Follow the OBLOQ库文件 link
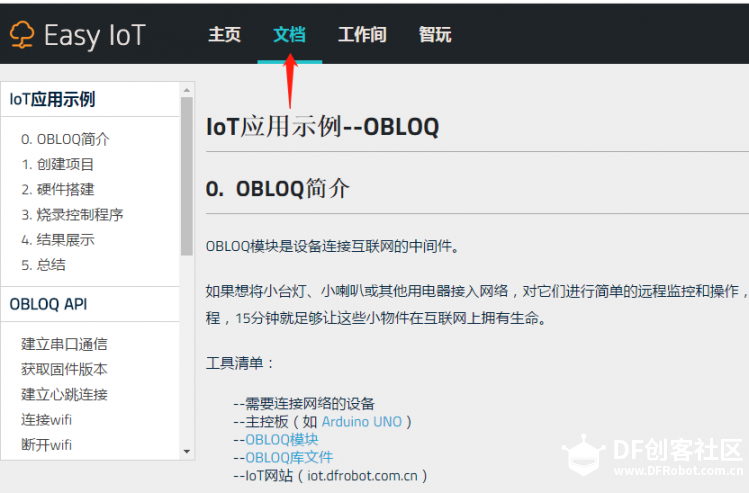749x493 pixels. (x=289, y=458)
